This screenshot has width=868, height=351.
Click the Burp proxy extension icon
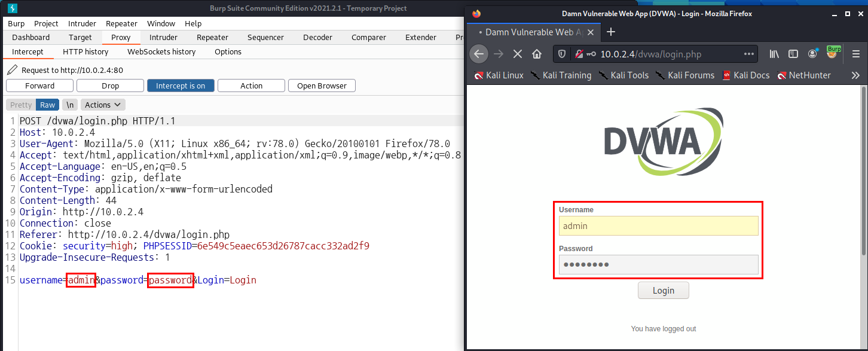833,53
